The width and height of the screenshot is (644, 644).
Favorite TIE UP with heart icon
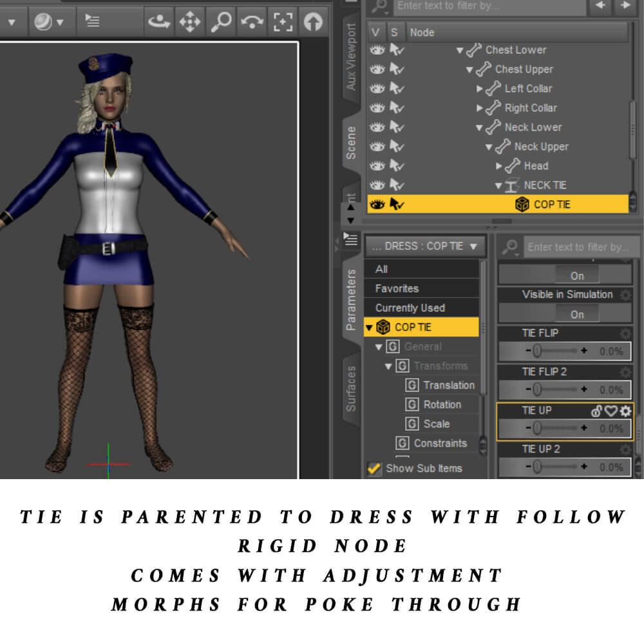pos(611,411)
